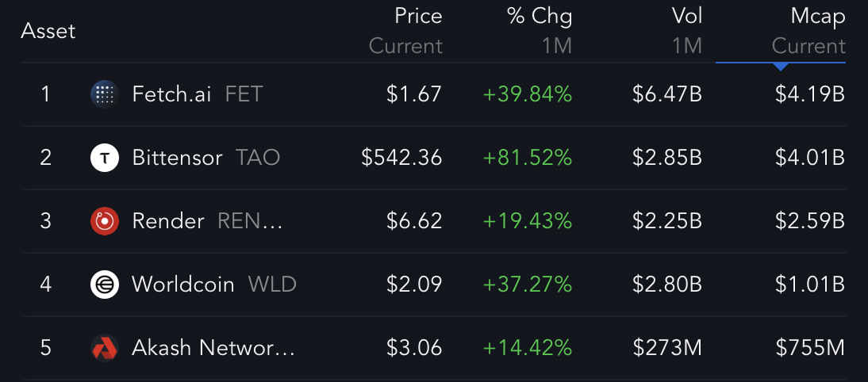This screenshot has height=382, width=868.
Task: Open the Worldcoin asset name link
Action: [183, 285]
